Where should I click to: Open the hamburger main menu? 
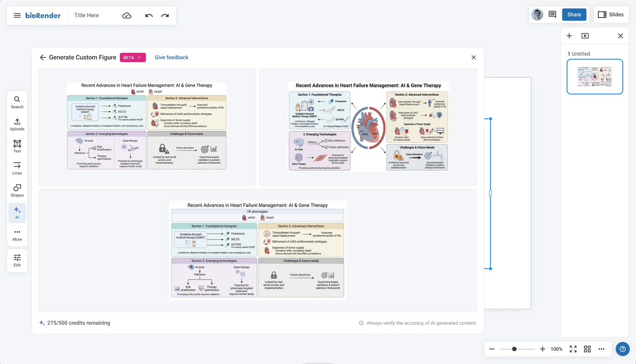tap(17, 15)
